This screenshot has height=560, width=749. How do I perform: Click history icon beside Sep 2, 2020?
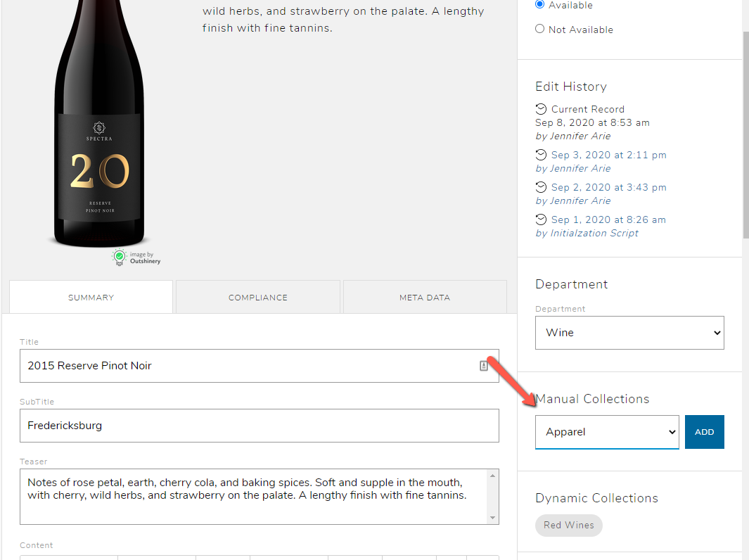click(541, 187)
